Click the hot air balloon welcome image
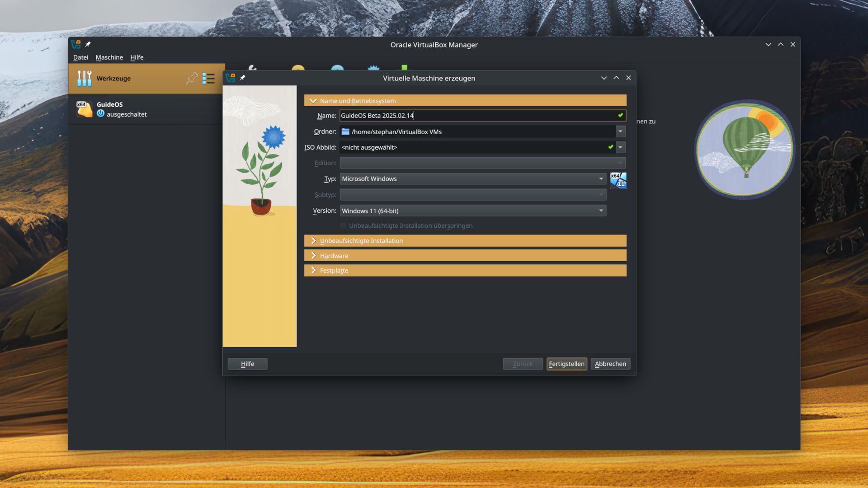 (745, 149)
